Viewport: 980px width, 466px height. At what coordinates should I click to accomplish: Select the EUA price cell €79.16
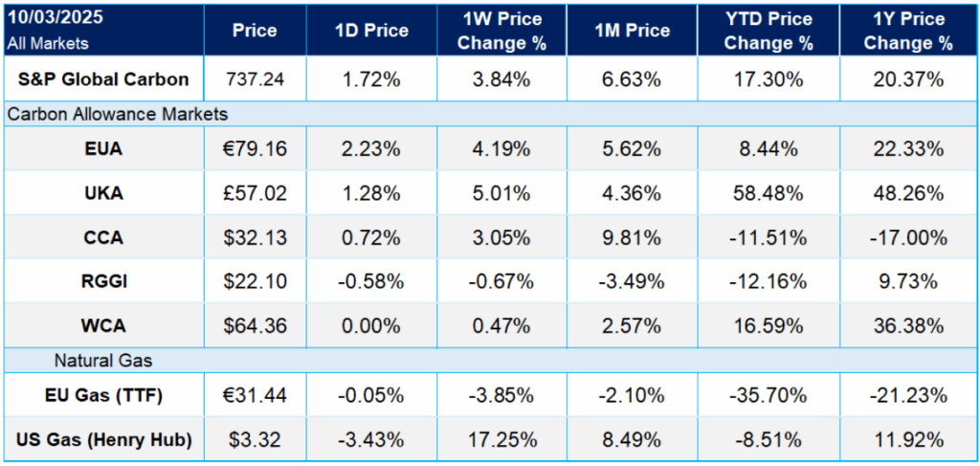(x=255, y=148)
